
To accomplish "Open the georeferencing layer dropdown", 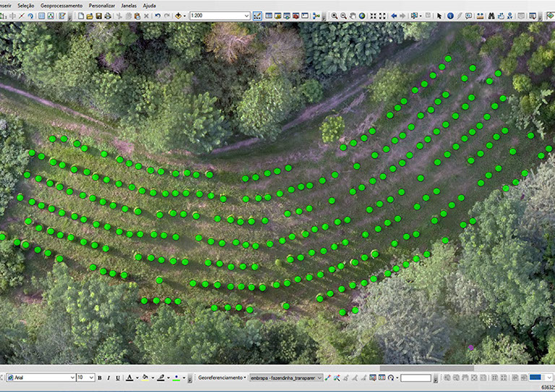I will point(319,378).
